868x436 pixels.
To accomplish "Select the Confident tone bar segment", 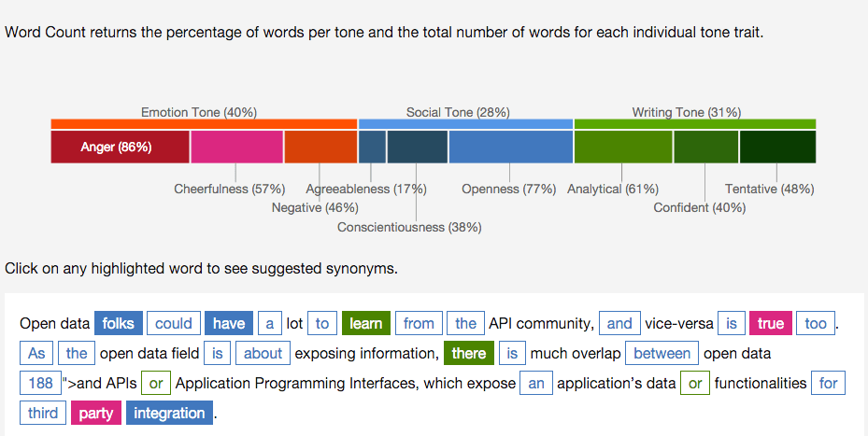I will [x=705, y=147].
